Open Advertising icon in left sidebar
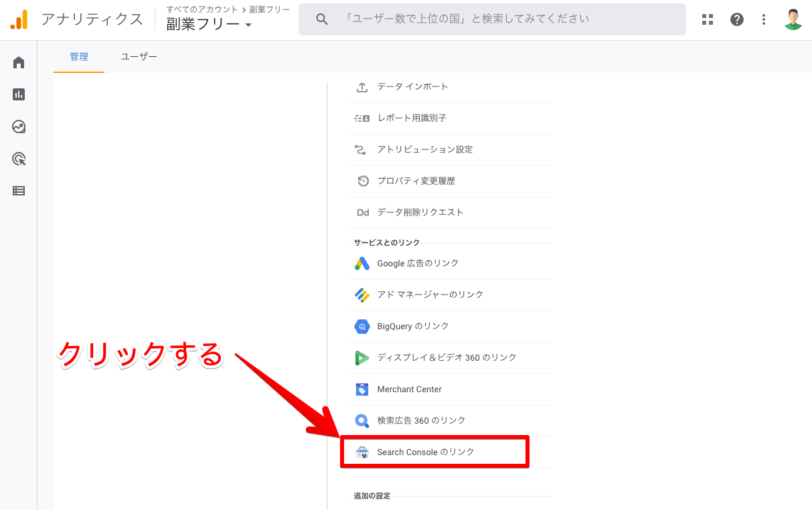This screenshot has width=812, height=510. click(x=19, y=159)
